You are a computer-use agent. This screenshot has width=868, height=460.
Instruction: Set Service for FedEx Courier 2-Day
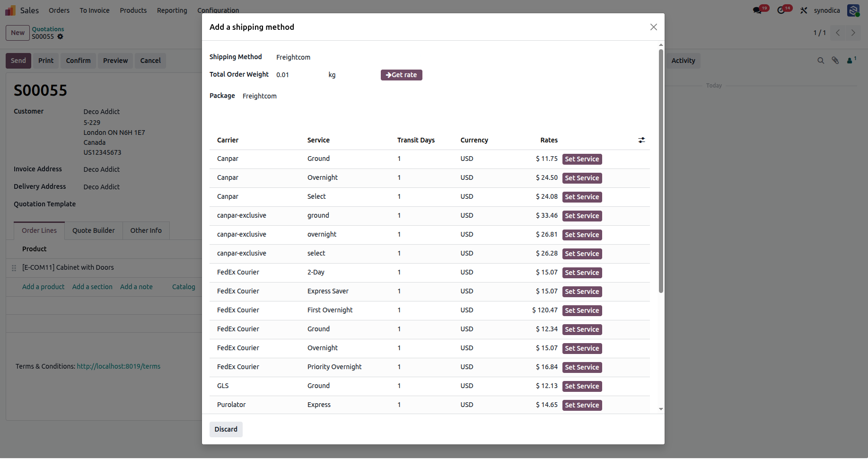pyautogui.click(x=582, y=273)
